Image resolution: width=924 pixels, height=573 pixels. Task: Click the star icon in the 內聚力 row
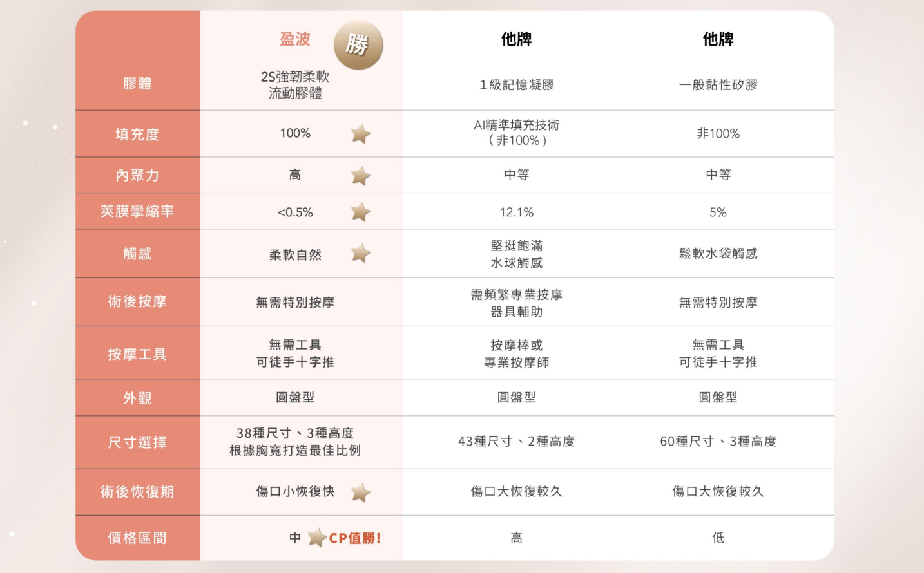361,176
